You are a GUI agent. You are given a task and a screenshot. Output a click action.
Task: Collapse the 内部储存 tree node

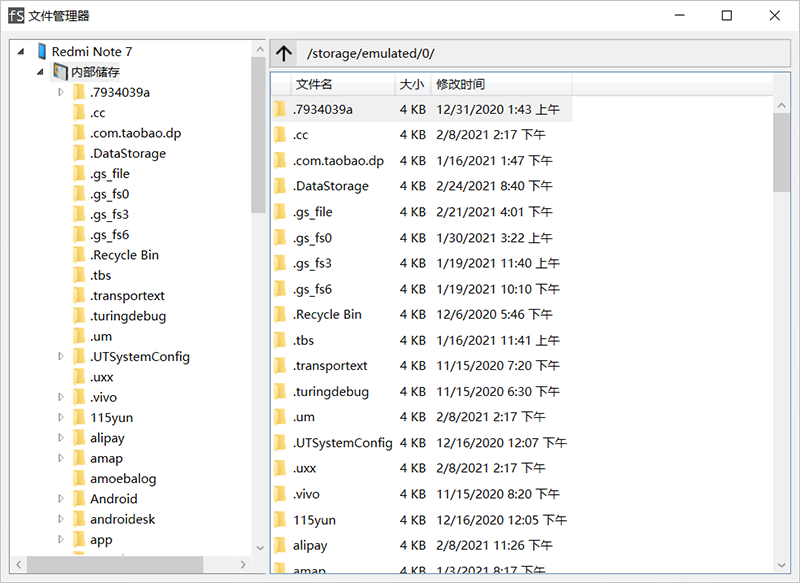point(41,72)
